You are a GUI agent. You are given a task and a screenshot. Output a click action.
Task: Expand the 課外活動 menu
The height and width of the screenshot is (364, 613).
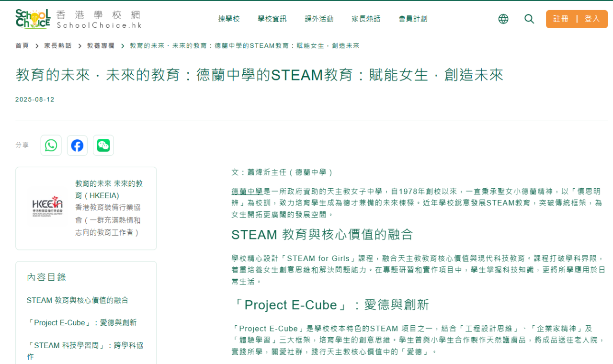click(x=319, y=19)
